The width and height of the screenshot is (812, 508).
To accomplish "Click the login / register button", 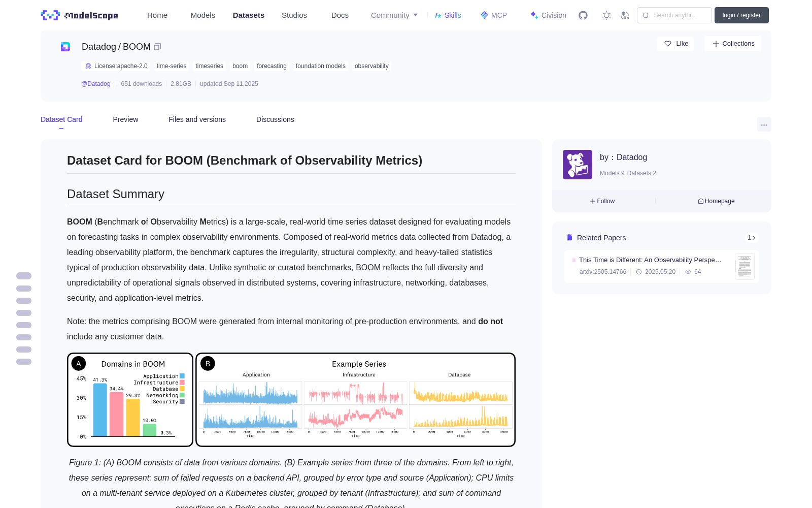I will click(x=741, y=15).
